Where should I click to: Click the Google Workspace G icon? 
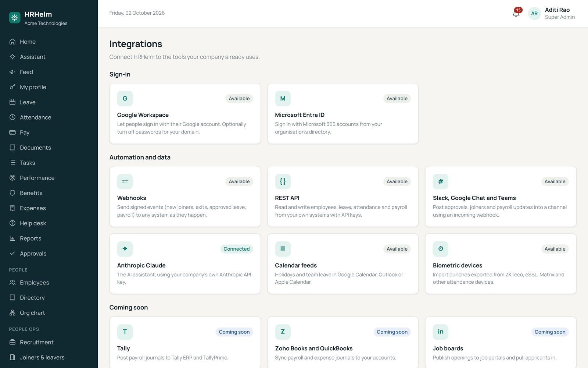(125, 99)
